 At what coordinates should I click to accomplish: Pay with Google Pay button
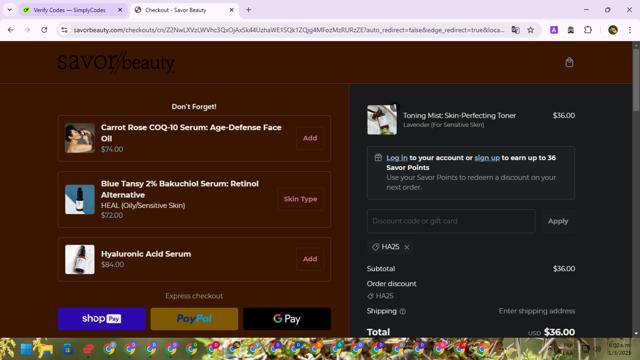pos(287,319)
